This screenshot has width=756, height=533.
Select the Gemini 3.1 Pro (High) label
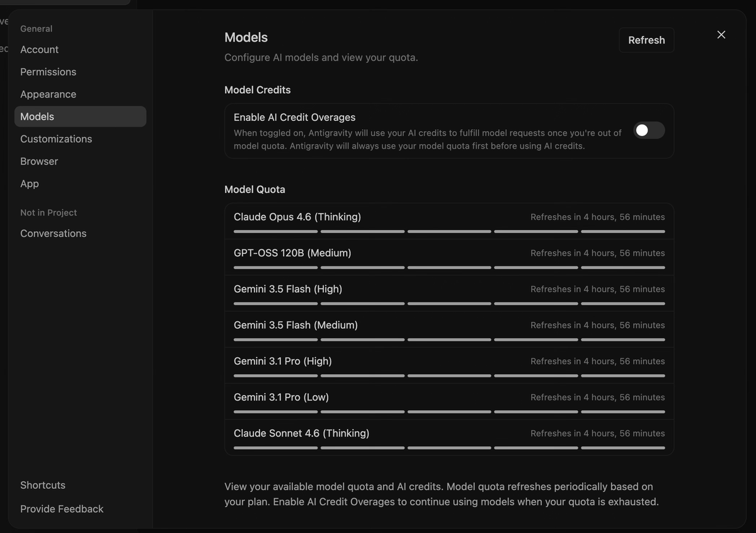[x=283, y=361]
